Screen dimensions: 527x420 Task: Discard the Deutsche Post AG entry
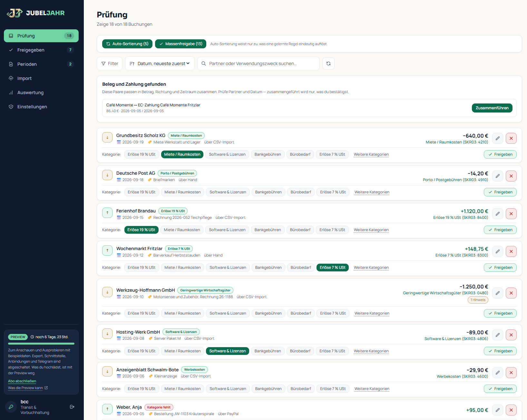click(x=511, y=176)
